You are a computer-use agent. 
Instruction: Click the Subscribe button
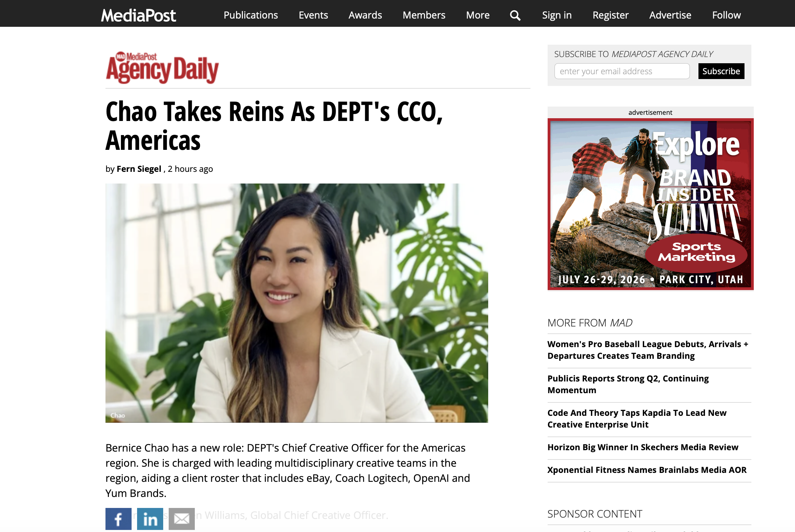(721, 71)
